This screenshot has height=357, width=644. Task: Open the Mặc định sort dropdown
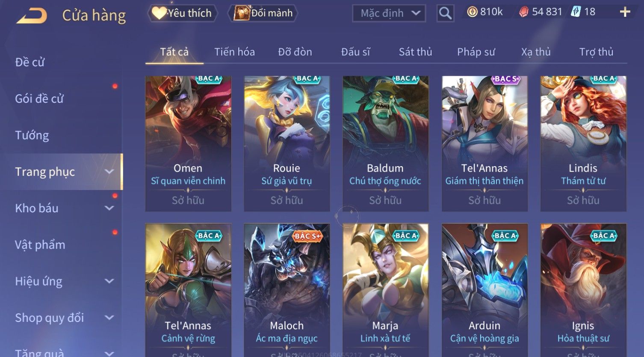pyautogui.click(x=389, y=13)
